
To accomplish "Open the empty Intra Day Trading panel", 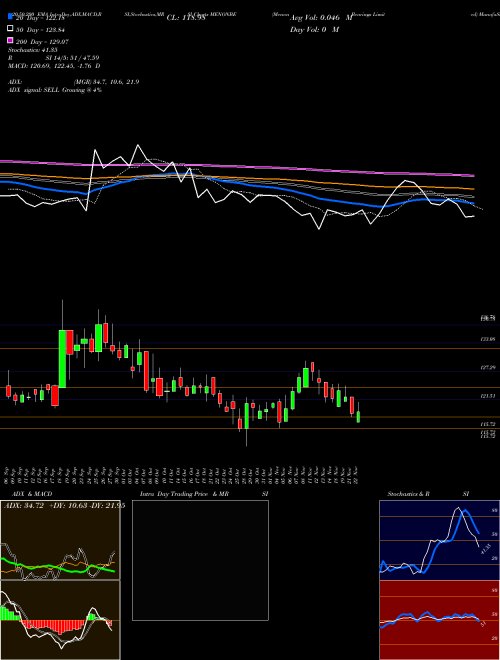I will [x=200, y=560].
